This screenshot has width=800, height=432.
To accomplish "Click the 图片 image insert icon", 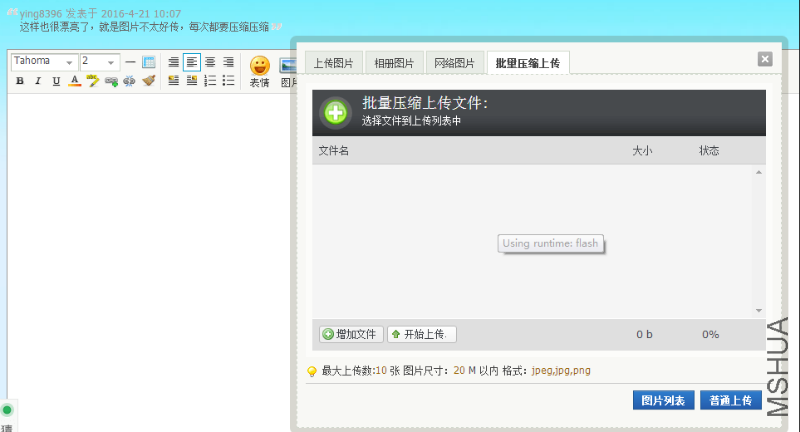I will coord(287,72).
